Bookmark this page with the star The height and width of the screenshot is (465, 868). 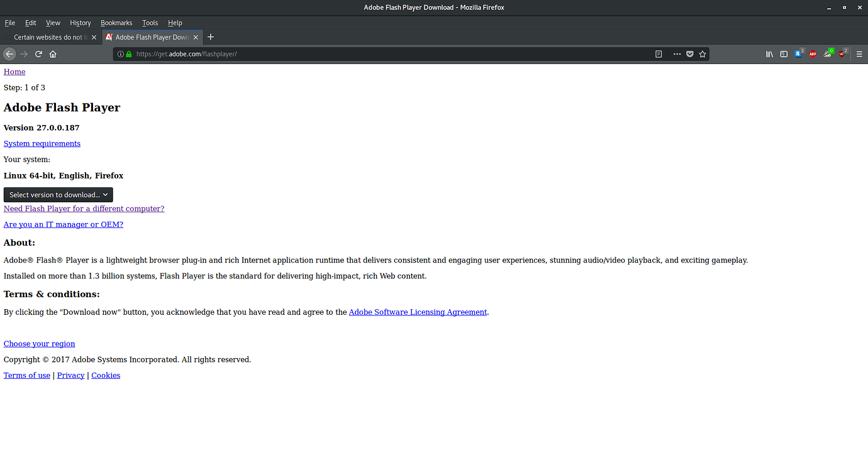703,54
